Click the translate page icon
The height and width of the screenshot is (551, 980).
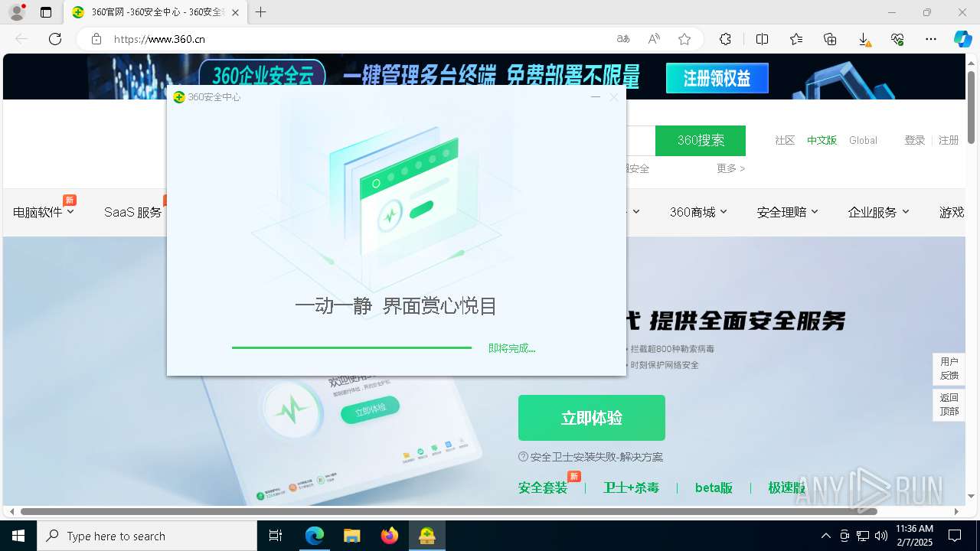623,39
